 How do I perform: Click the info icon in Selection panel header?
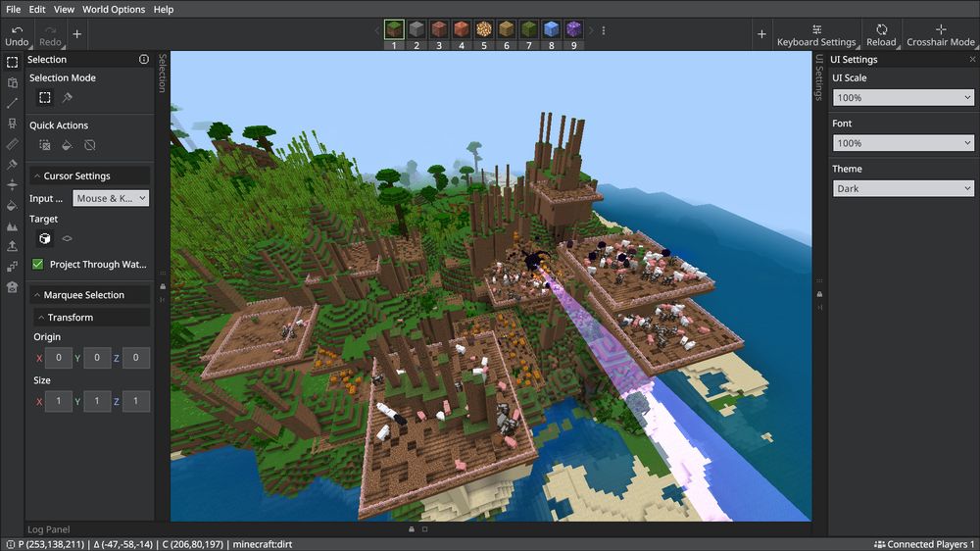coord(144,60)
